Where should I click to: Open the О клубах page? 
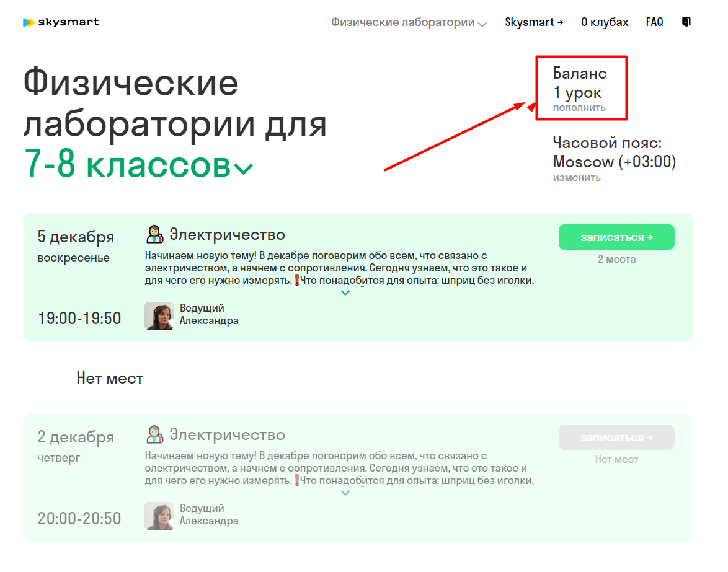(x=605, y=22)
